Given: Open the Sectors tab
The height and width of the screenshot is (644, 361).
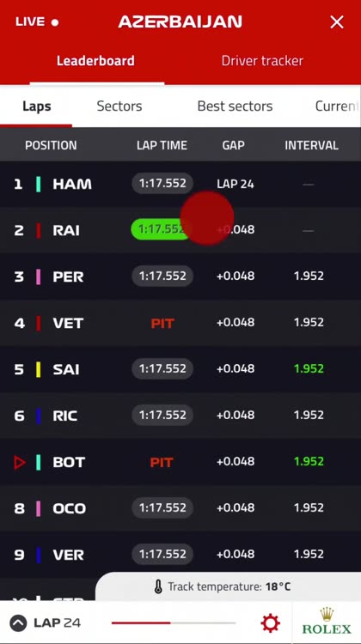Looking at the screenshot, I should [x=119, y=106].
